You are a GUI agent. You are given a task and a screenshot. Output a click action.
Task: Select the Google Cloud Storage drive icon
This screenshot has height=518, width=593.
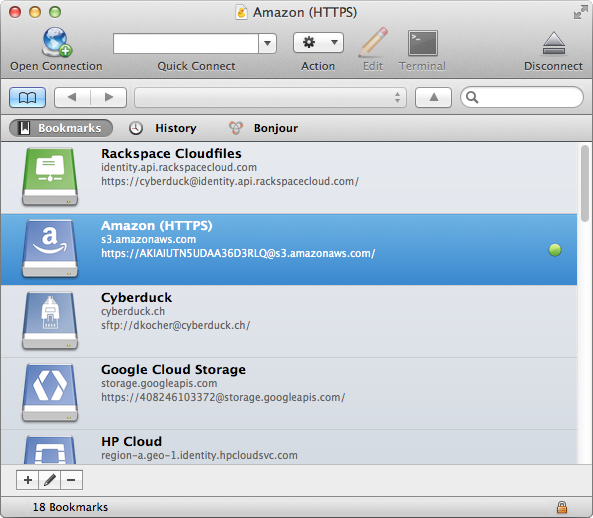pos(50,393)
